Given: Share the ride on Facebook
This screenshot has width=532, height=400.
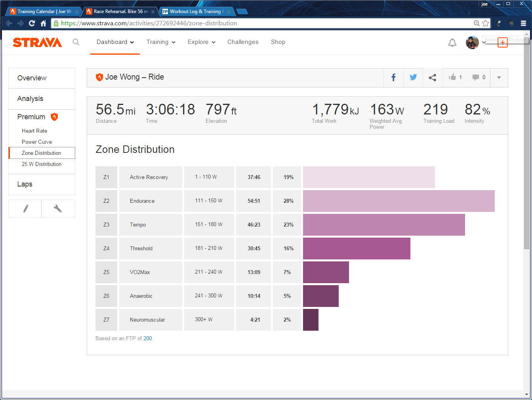Looking at the screenshot, I should point(393,78).
